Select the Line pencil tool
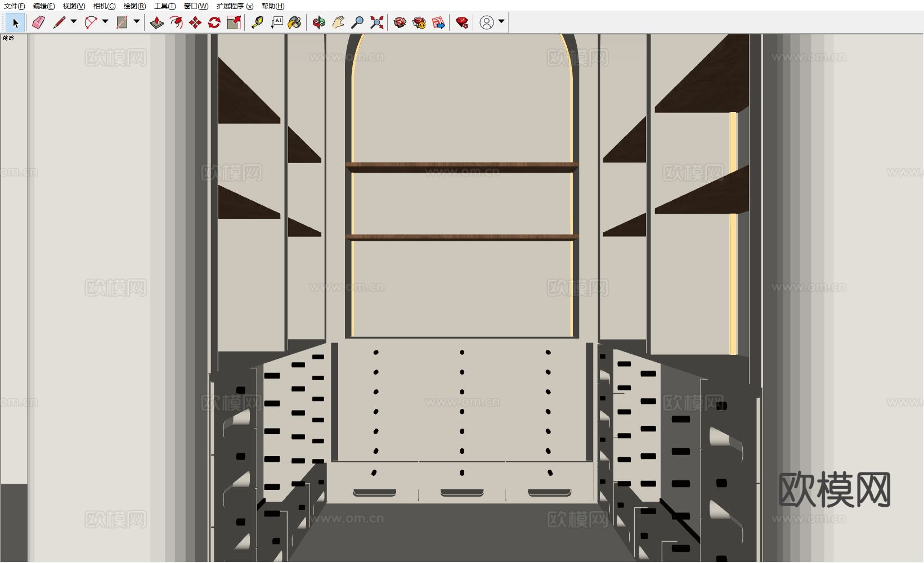This screenshot has width=924, height=563. tap(59, 22)
